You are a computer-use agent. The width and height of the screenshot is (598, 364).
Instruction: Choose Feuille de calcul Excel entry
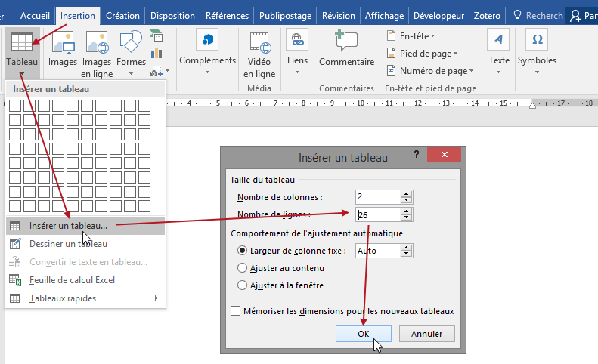pyautogui.click(x=86, y=280)
